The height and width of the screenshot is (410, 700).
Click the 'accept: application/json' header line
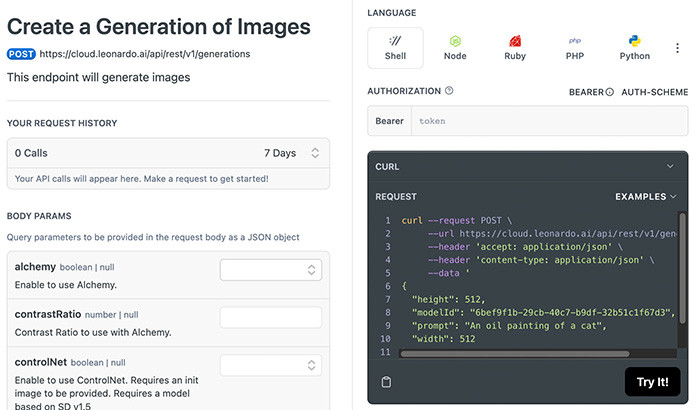coord(525,247)
